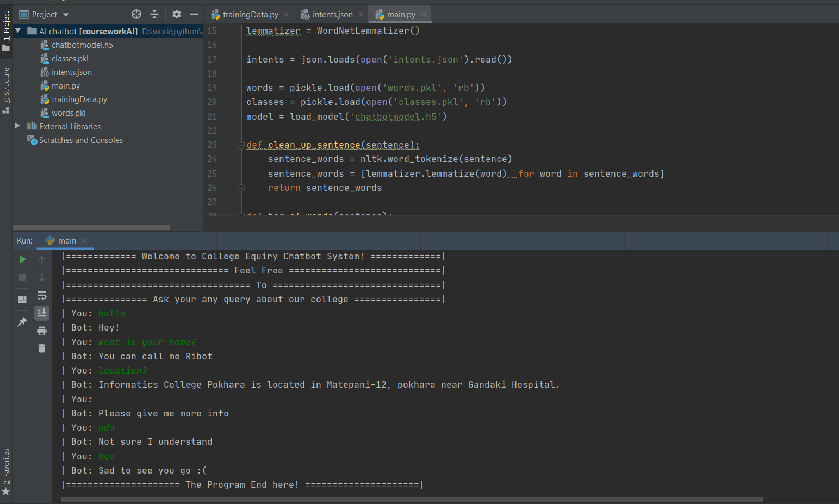Stop the running chatbot process
This screenshot has width=839, height=504.
coord(22,277)
